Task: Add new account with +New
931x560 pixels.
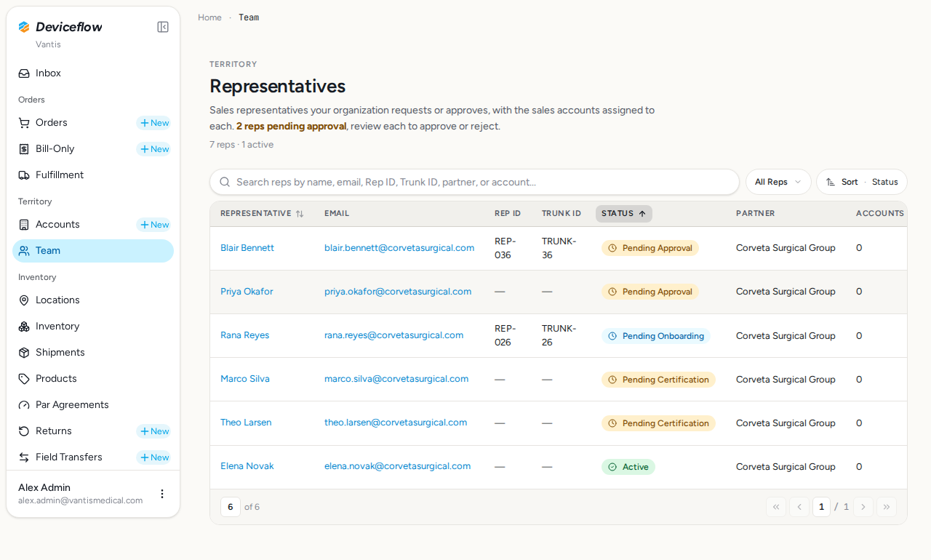Action: [154, 225]
